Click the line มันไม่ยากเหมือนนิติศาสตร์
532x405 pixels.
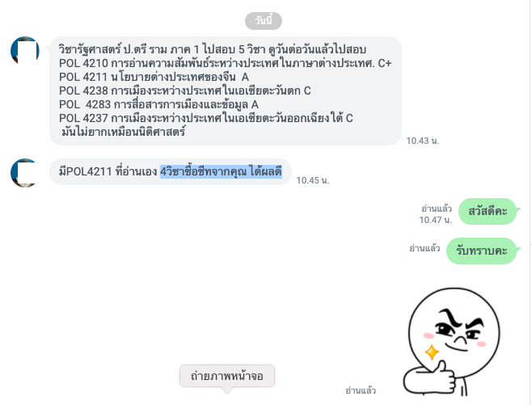coord(123,132)
